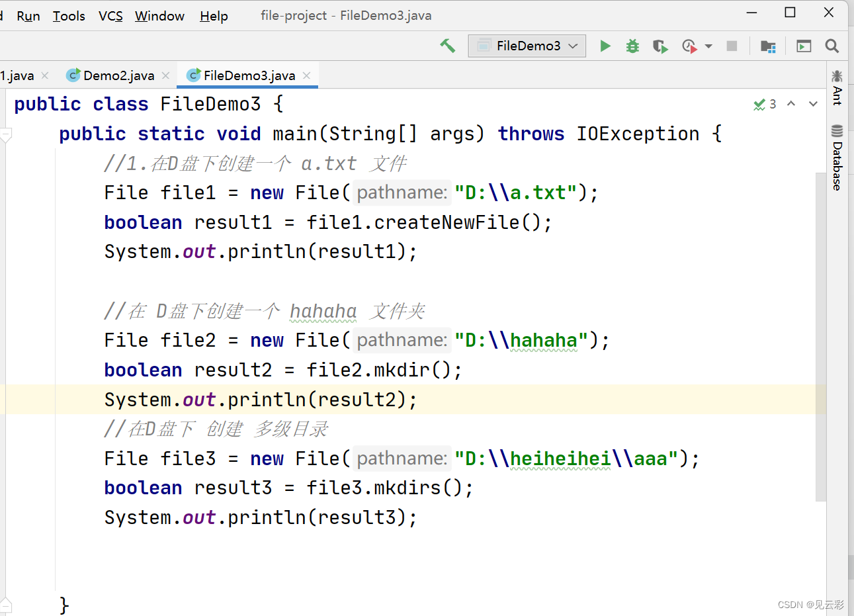Viewport: 854px width, 616px height.
Task: Click the println(result2) highlighted line
Action: click(x=261, y=400)
